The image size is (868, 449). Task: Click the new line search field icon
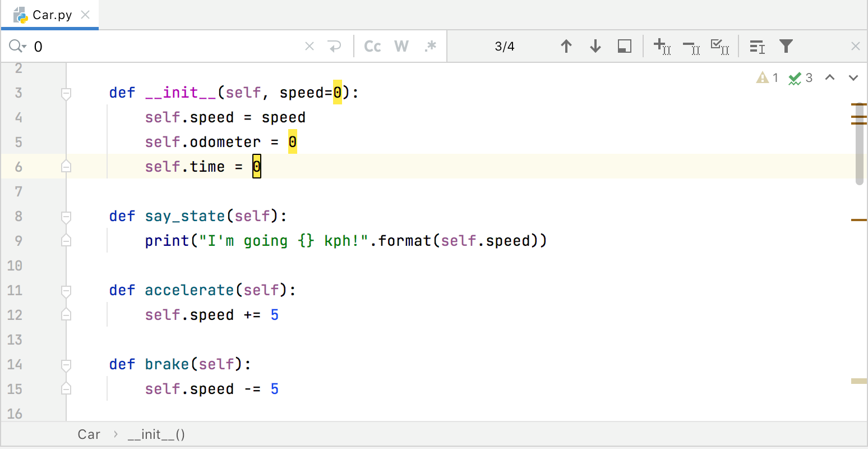335,46
